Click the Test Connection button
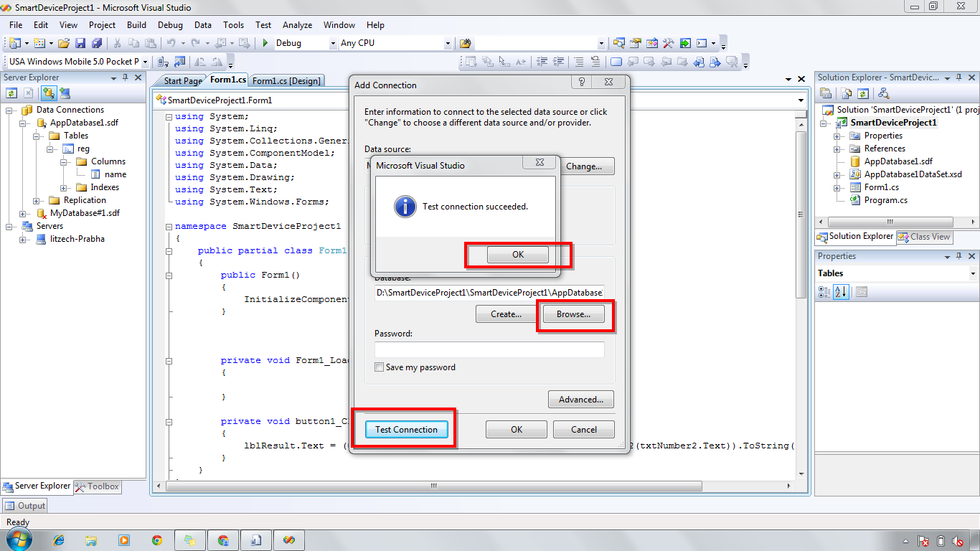This screenshot has width=980, height=551. (x=406, y=429)
